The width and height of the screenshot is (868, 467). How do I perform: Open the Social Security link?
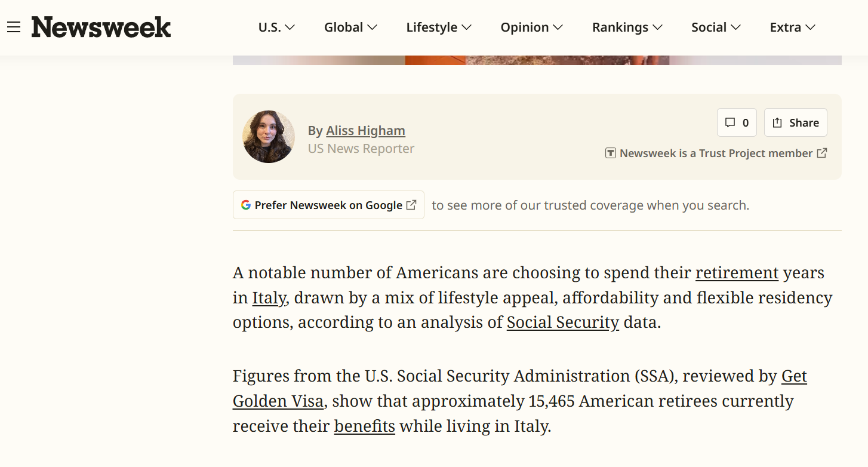click(562, 322)
